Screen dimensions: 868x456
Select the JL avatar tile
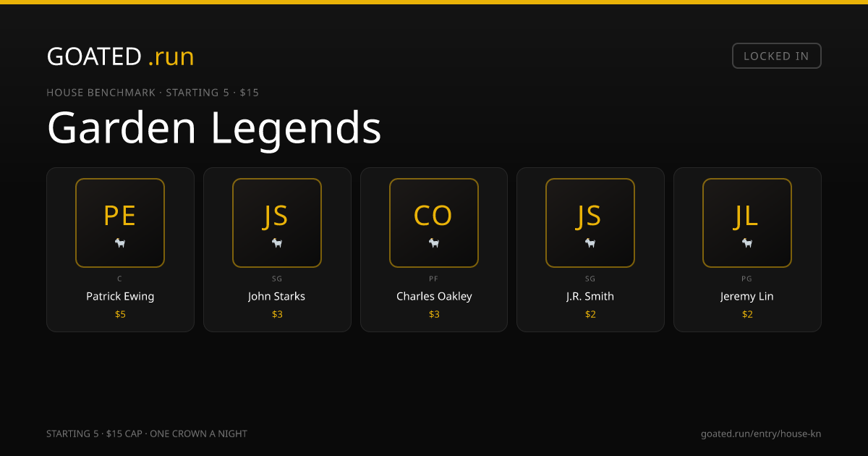point(747,223)
